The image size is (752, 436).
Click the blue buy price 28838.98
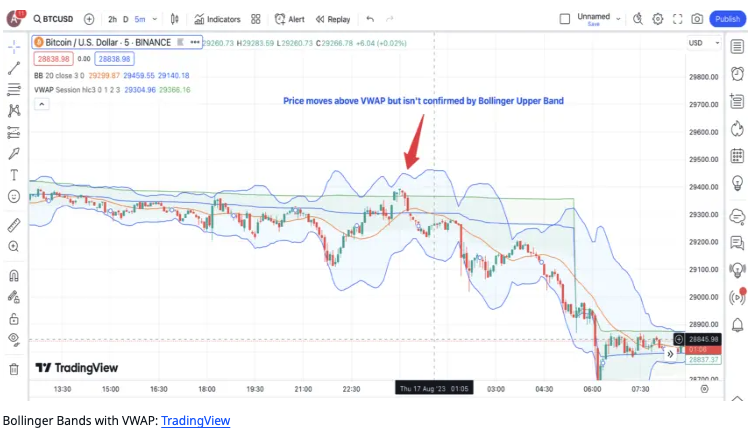114,59
